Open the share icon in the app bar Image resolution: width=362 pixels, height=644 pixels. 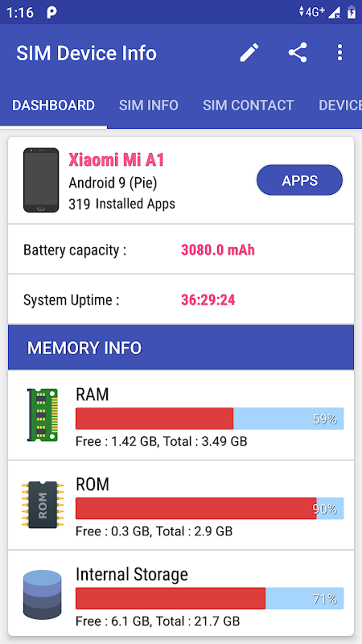click(x=297, y=52)
